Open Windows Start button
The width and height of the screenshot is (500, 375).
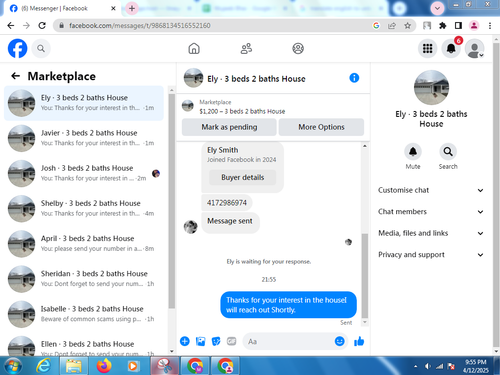click(x=13, y=366)
